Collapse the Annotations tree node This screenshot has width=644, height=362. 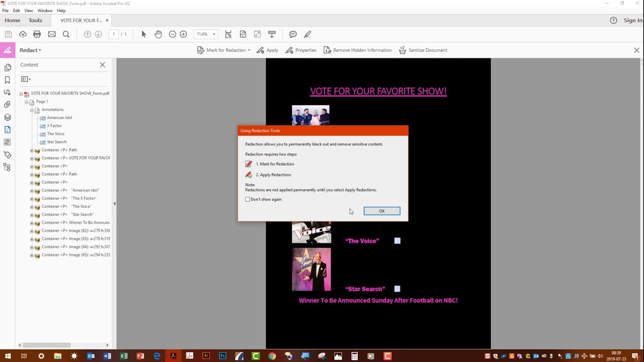pos(32,110)
